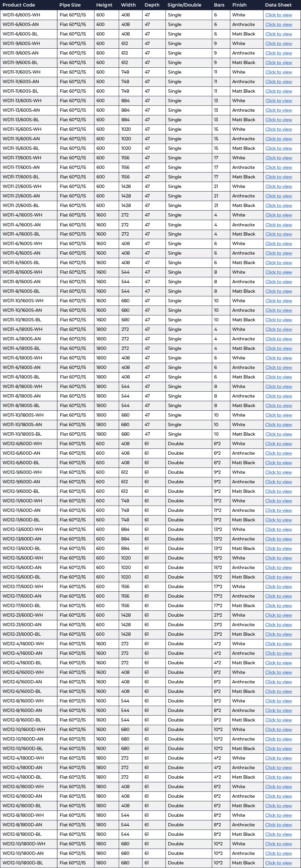Open data sheet for WD12-6/600D-WH
The height and width of the screenshot is (868, 301).
tap(278, 444)
